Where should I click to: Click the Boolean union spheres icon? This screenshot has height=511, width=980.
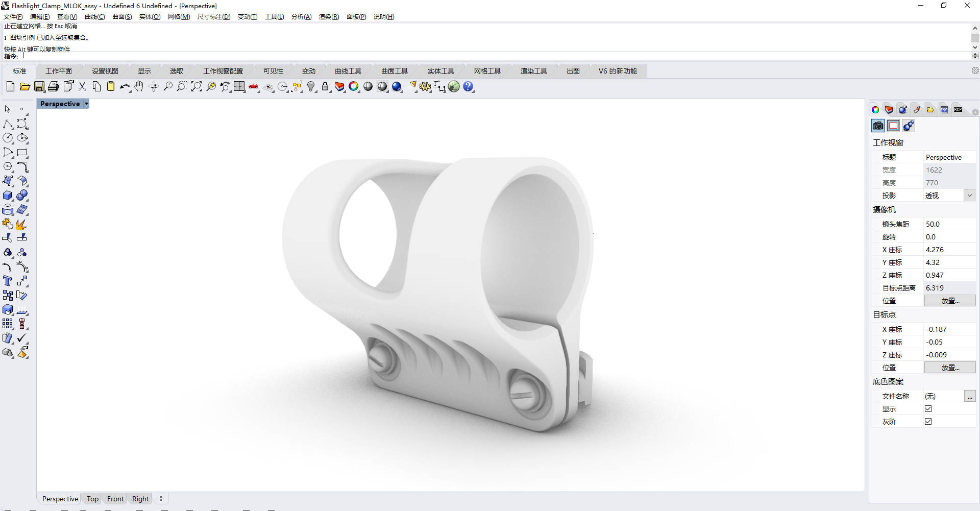22,196
